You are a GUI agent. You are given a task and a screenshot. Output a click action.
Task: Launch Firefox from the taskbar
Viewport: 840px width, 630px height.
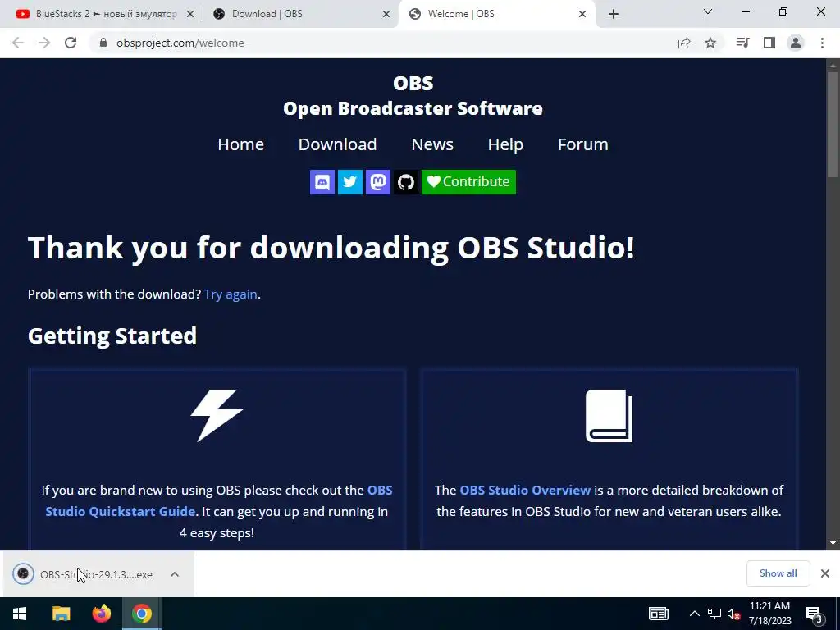pos(101,614)
